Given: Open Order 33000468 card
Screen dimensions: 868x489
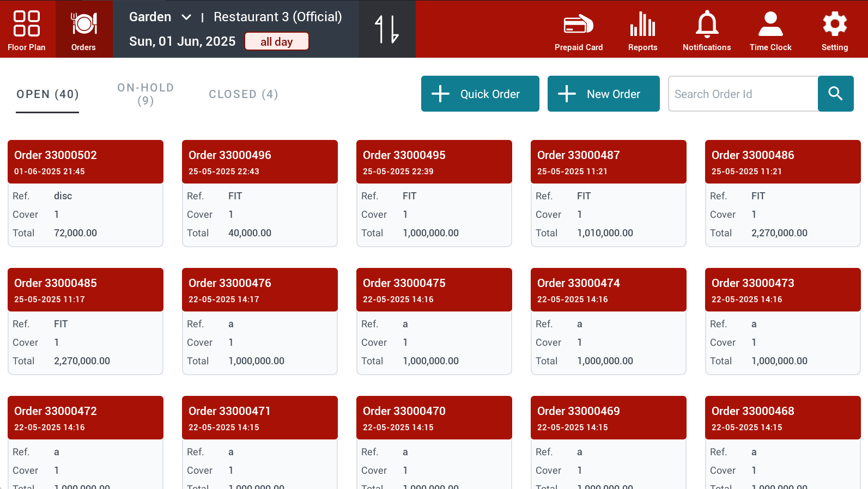Looking at the screenshot, I should [783, 442].
